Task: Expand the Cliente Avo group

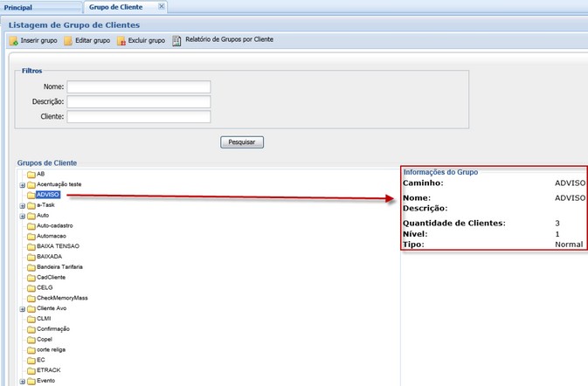Action: 22,308
